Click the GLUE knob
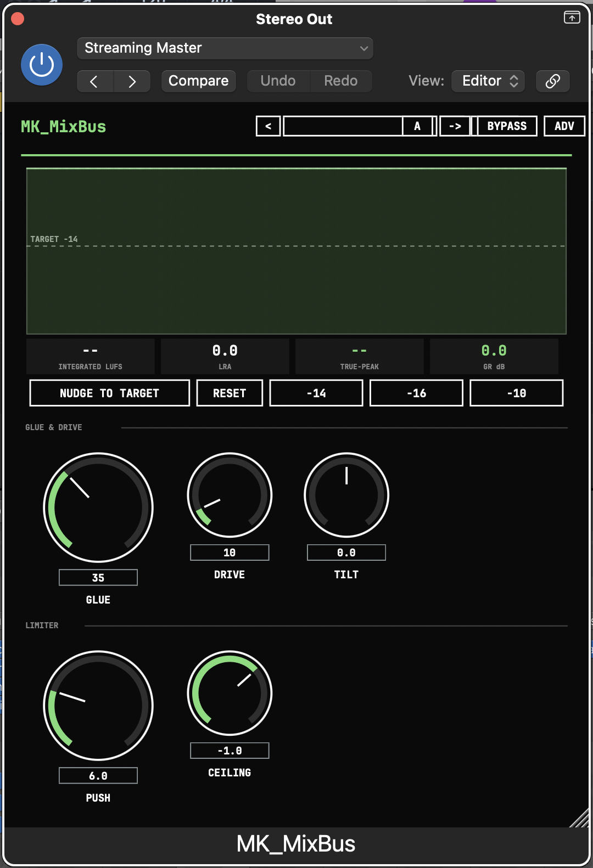 click(98, 508)
